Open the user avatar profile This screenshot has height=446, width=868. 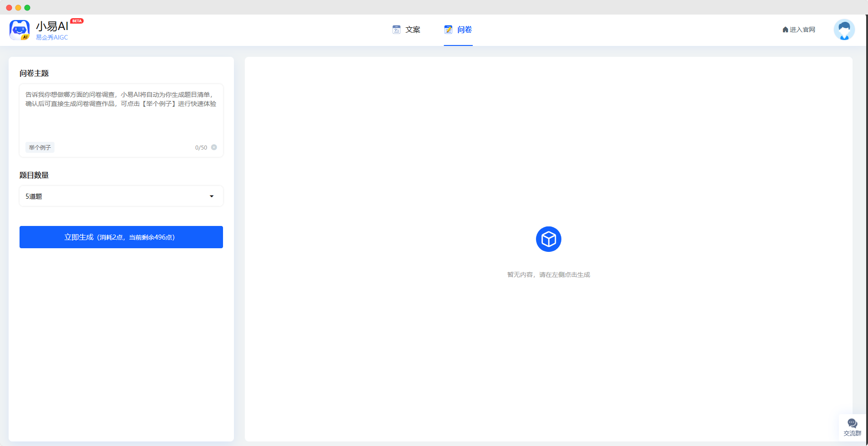(844, 30)
